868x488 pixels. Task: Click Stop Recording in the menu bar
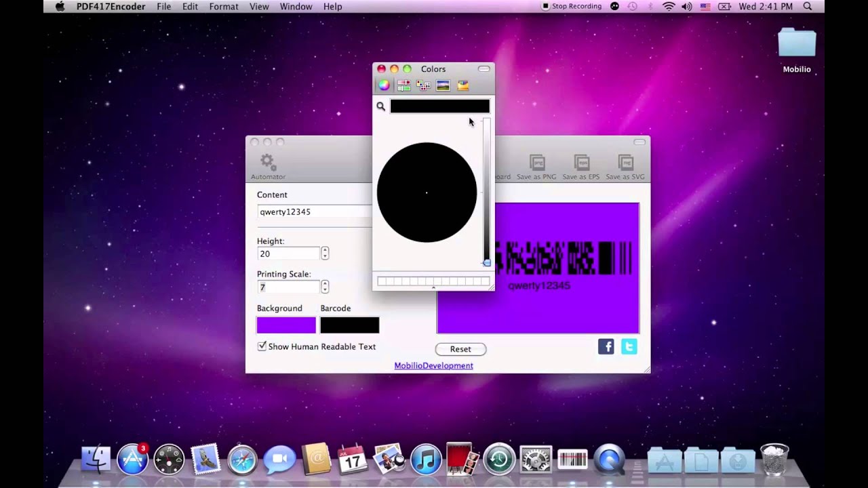[x=571, y=6]
